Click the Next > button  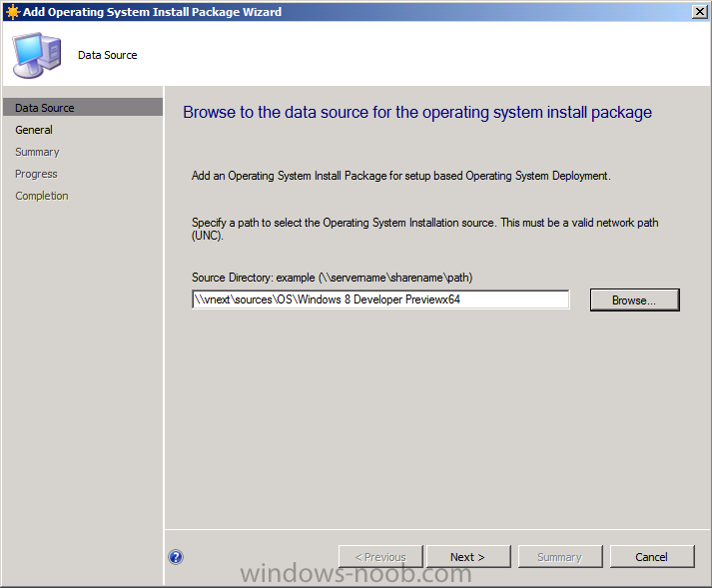coord(467,557)
